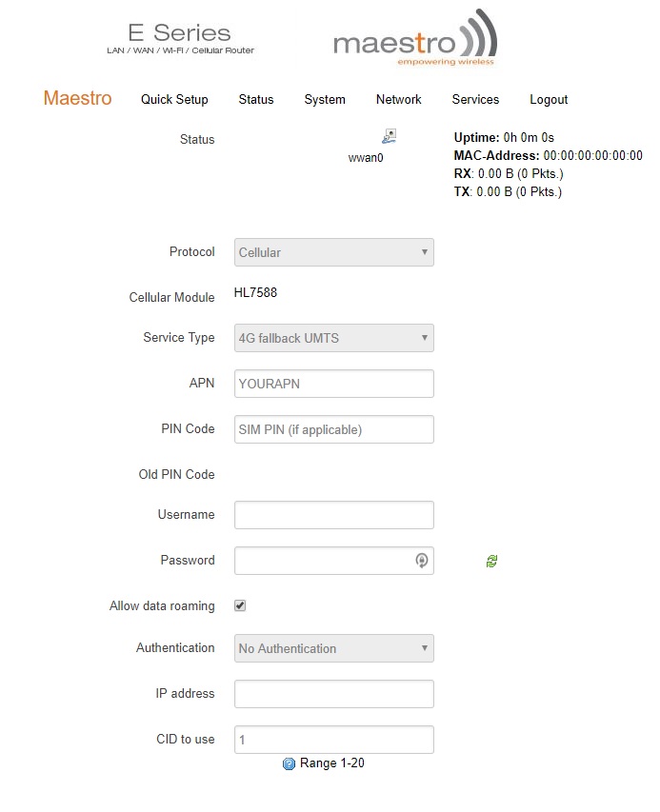The height and width of the screenshot is (812, 660).
Task: Open the Protocol dropdown showing Cellular
Action: click(x=334, y=252)
